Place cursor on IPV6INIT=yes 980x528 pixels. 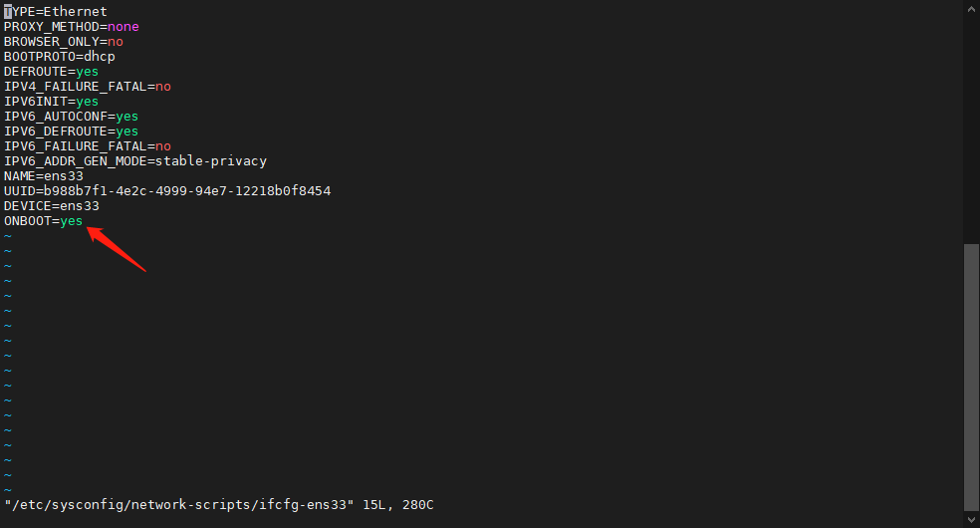51,102
